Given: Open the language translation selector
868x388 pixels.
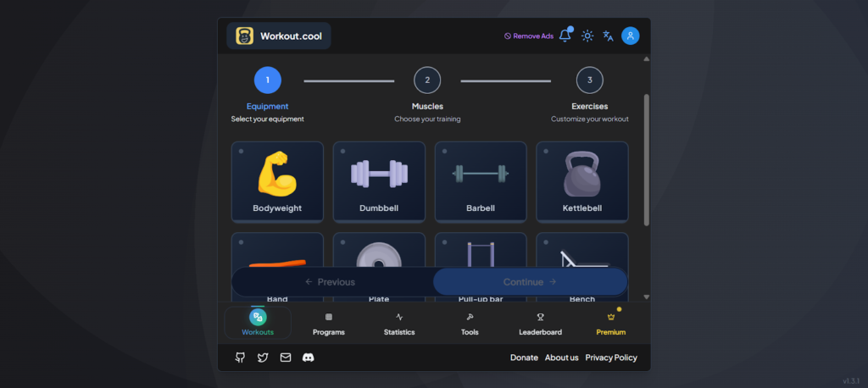Looking at the screenshot, I should (x=608, y=36).
